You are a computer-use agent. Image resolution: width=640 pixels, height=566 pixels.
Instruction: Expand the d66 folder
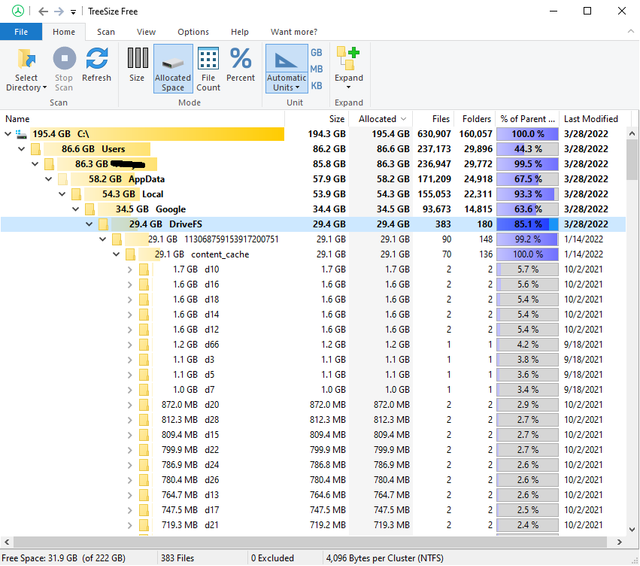[x=130, y=345]
